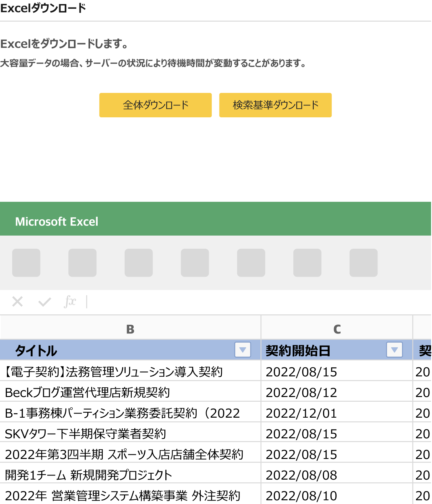Select the 開発1チーム 新規開発プロジェクト cell

pos(130,475)
